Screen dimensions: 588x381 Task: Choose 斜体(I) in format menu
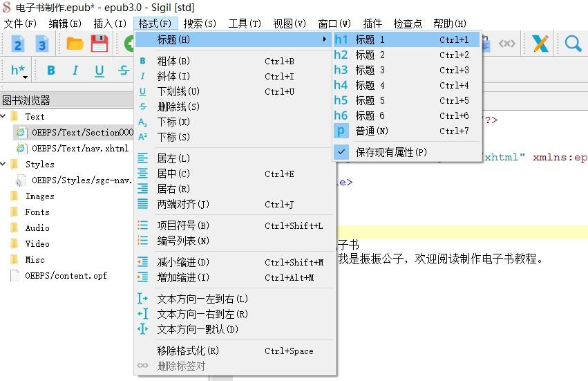click(x=235, y=76)
